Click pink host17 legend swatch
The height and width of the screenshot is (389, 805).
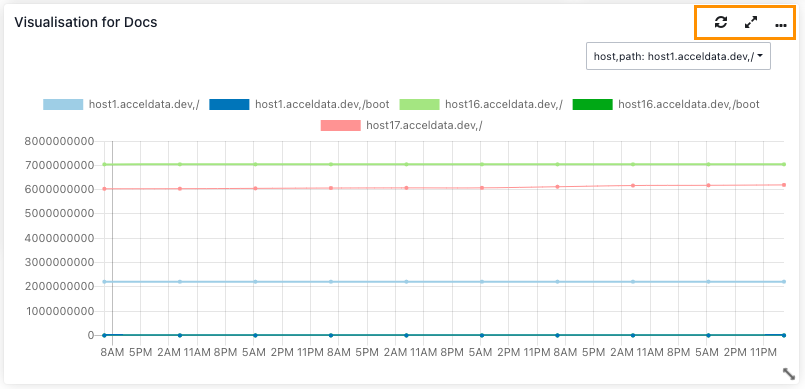pos(341,125)
